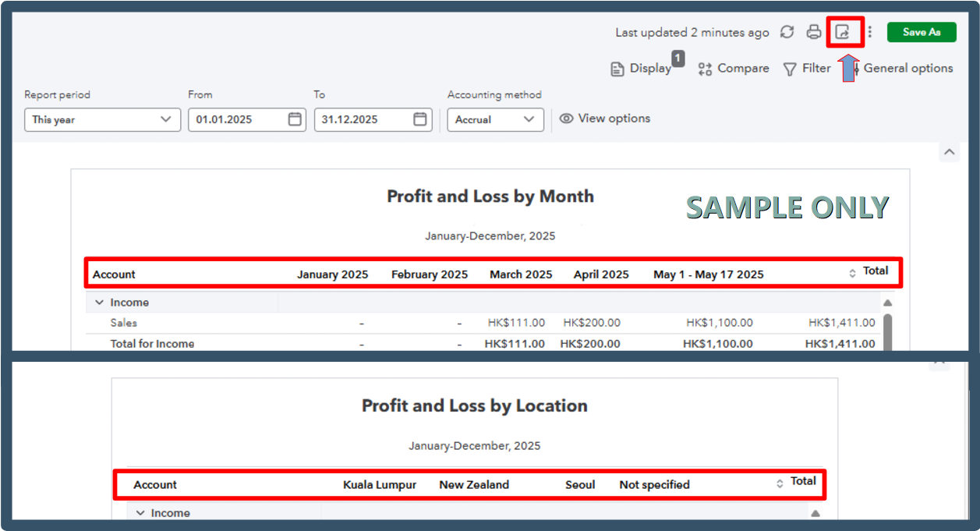Screen dimensions: 980x531
Task: Open the Compare options
Action: coord(733,69)
